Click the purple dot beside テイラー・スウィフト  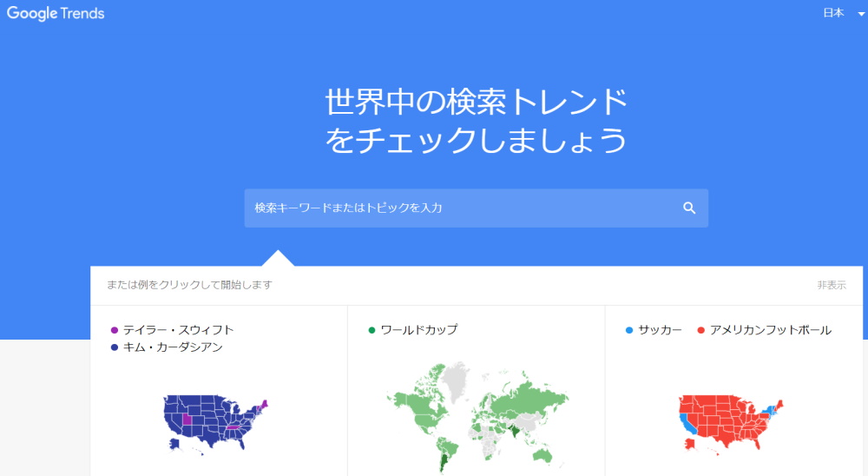pos(115,330)
